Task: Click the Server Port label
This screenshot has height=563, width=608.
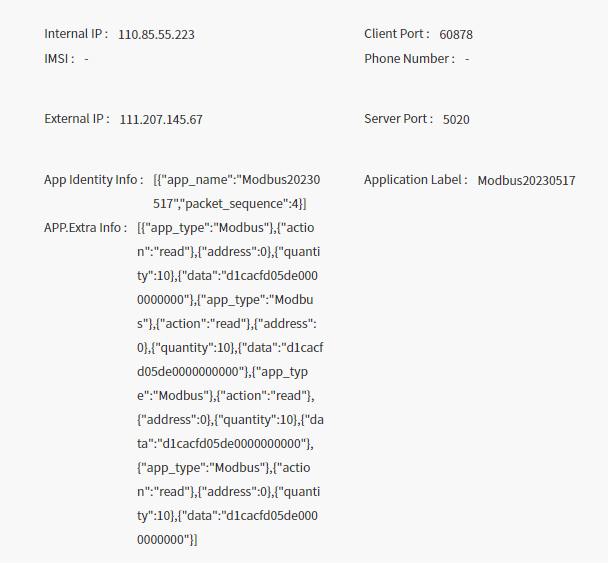Action: point(398,119)
